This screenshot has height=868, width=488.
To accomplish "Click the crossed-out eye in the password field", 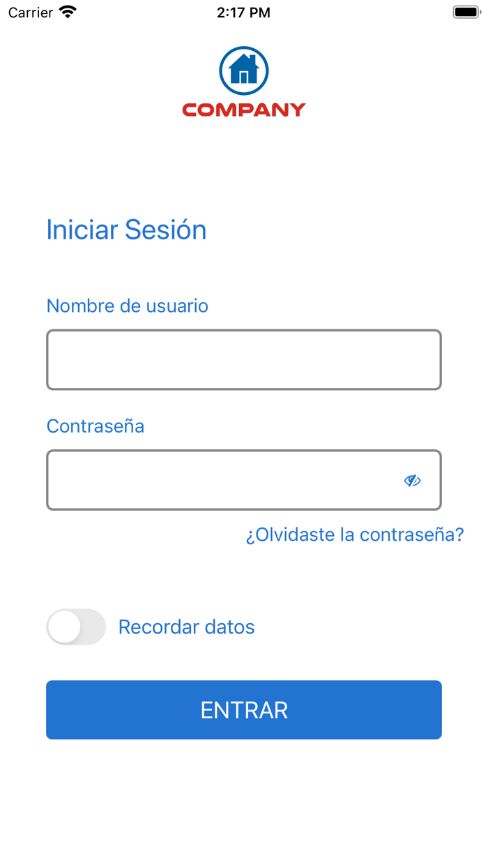I will click(x=413, y=480).
